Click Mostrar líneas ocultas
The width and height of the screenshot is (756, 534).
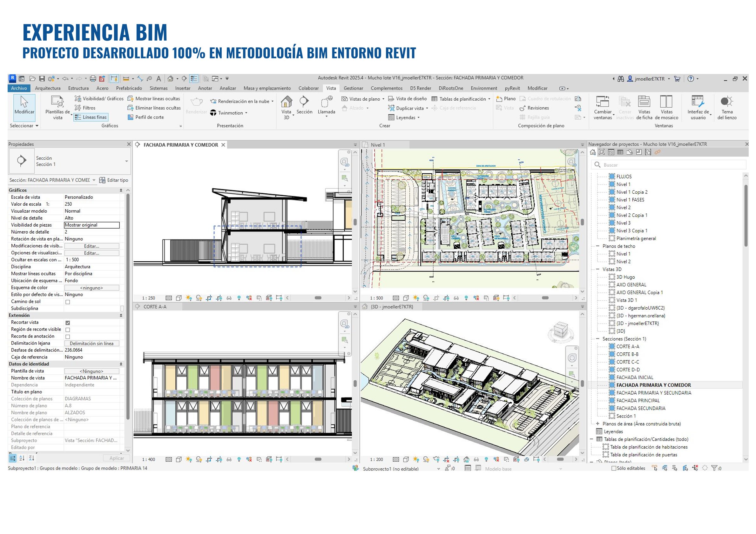154,99
